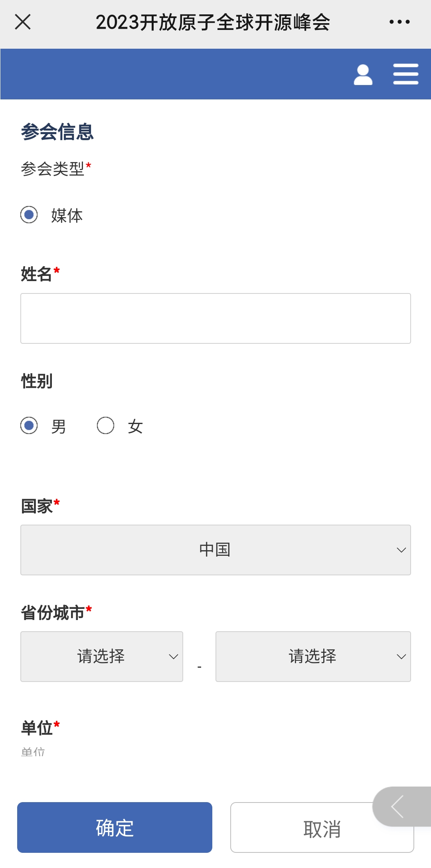Click the 姓名 name input field
431x868 pixels.
point(215,318)
